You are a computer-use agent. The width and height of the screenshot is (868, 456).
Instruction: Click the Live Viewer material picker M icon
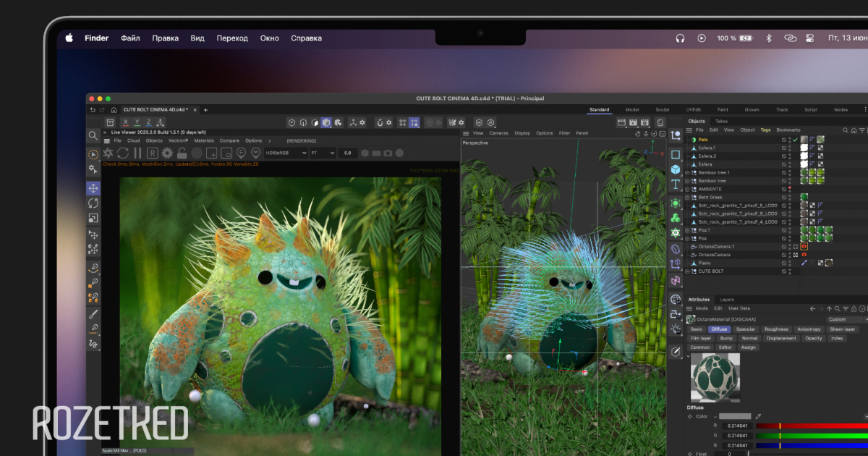click(x=255, y=153)
